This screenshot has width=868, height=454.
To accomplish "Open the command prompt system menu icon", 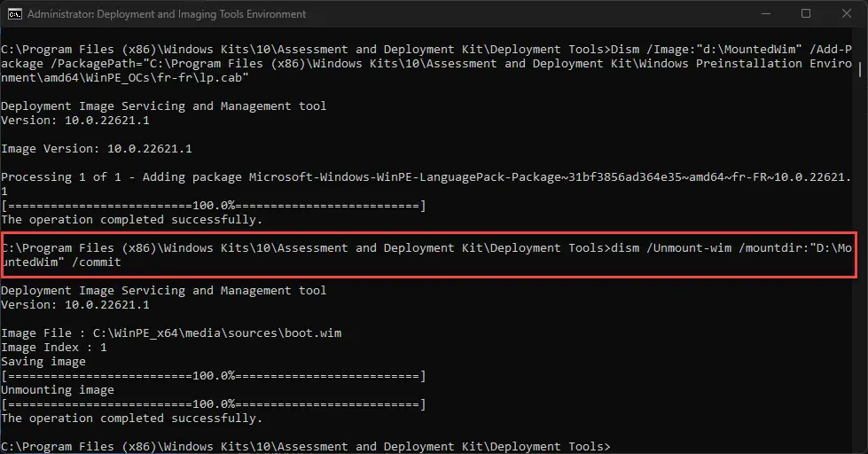I will (14, 14).
